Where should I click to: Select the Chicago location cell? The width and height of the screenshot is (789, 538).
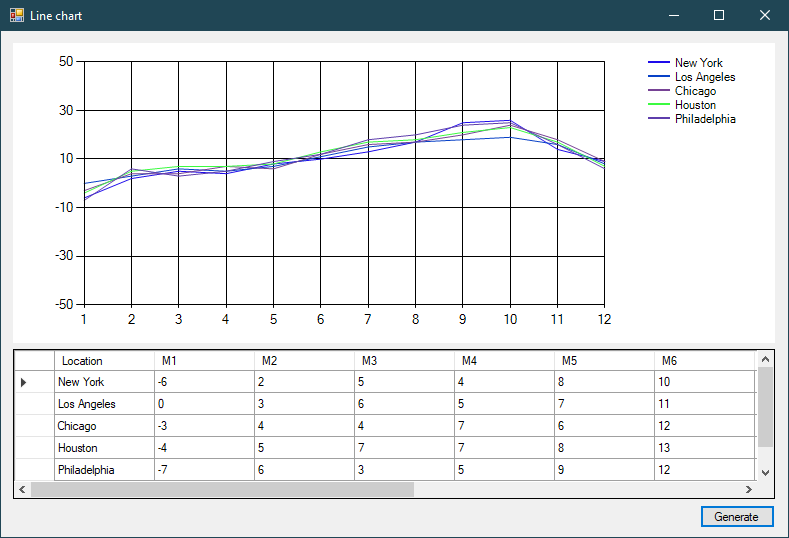pos(104,426)
